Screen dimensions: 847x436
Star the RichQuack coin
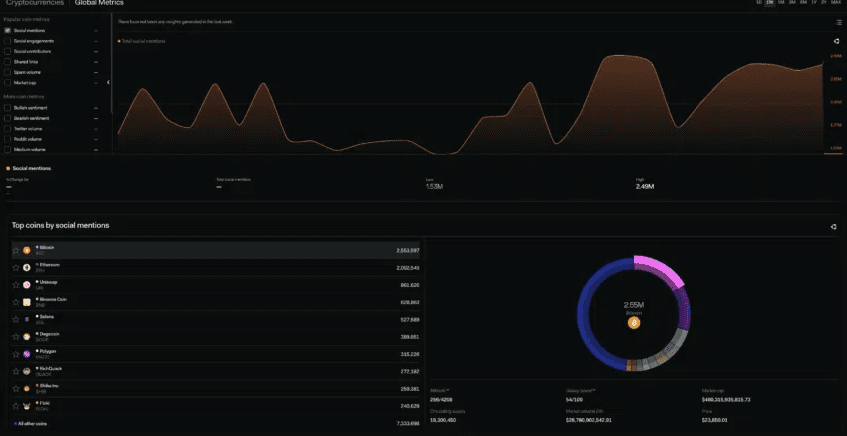coord(16,371)
